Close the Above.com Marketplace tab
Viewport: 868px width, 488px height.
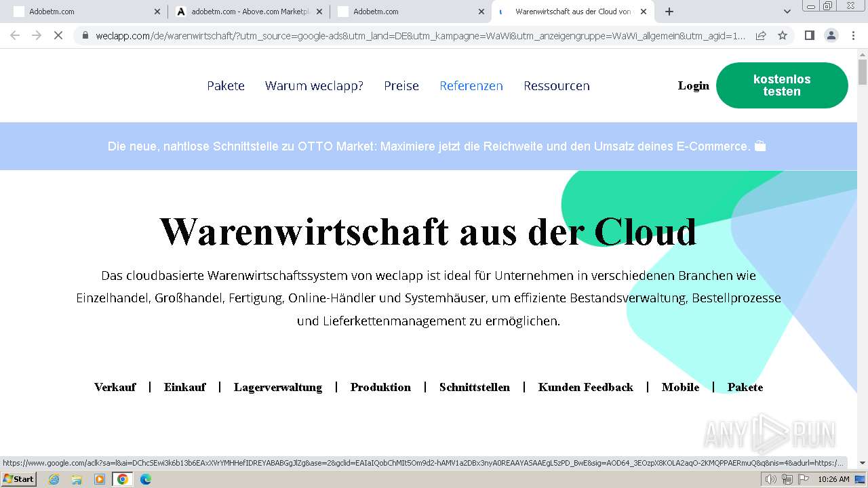[319, 12]
